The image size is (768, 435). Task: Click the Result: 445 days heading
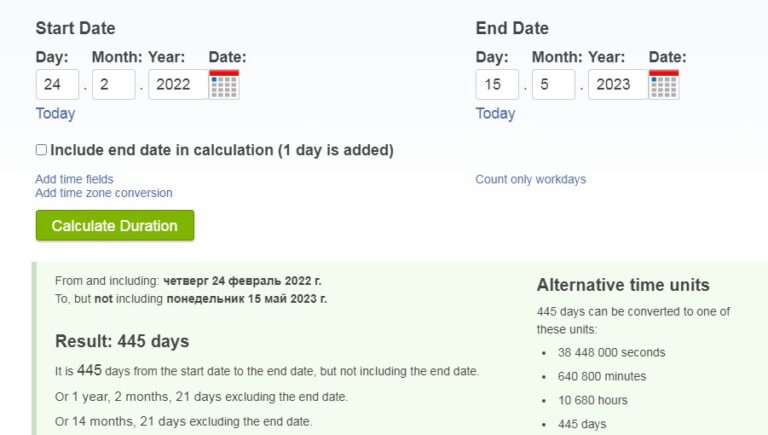coord(122,341)
